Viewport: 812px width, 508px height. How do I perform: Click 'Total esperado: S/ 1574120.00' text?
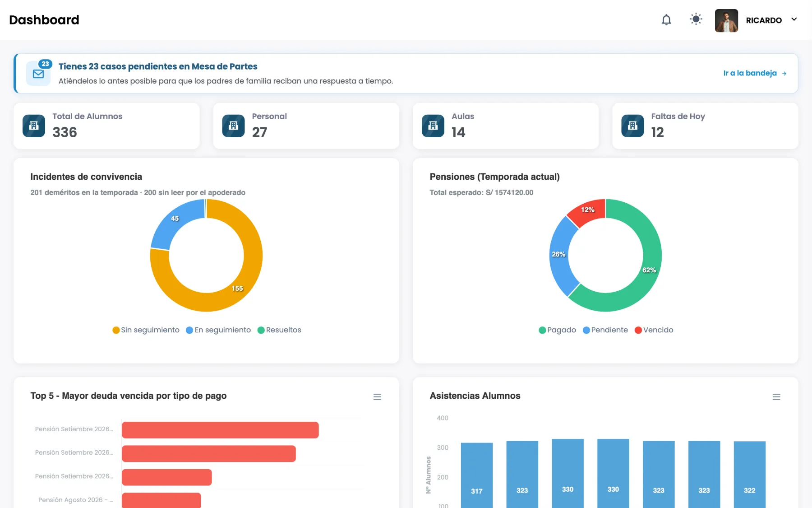tap(481, 192)
